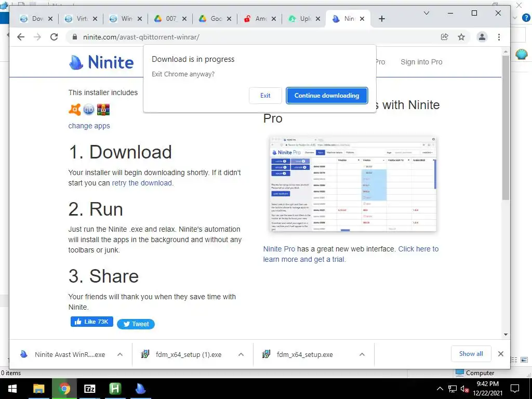Expand options for fdm_x64_setup.exe chevron
This screenshot has height=399, width=532.
pos(362,354)
